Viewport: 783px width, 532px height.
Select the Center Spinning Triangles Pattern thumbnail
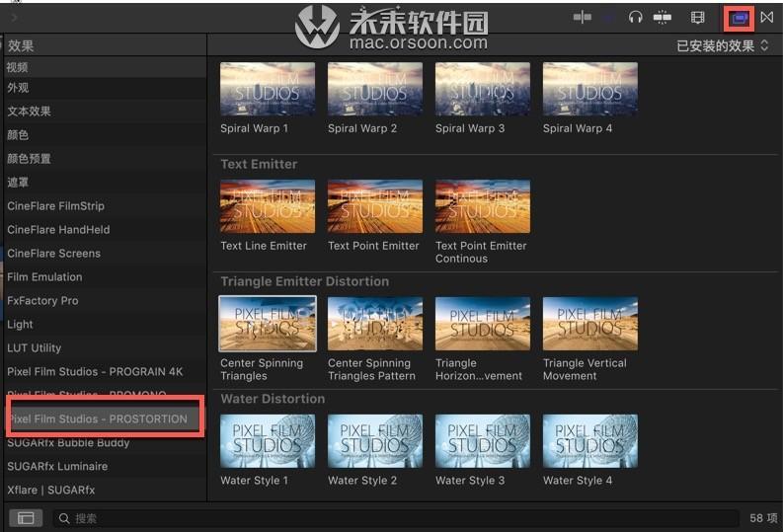tap(375, 324)
